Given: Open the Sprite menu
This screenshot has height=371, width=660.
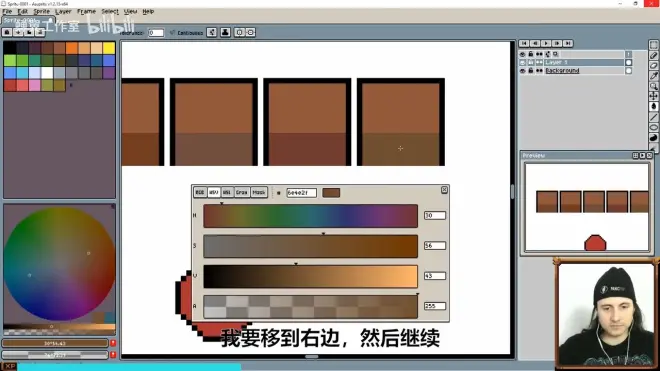Looking at the screenshot, I should click(42, 11).
